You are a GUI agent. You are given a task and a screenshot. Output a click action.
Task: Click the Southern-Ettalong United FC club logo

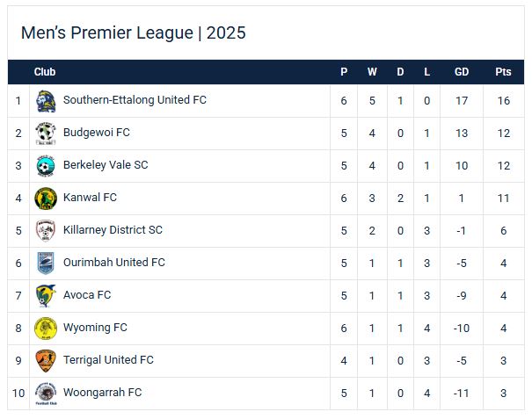tap(46, 101)
